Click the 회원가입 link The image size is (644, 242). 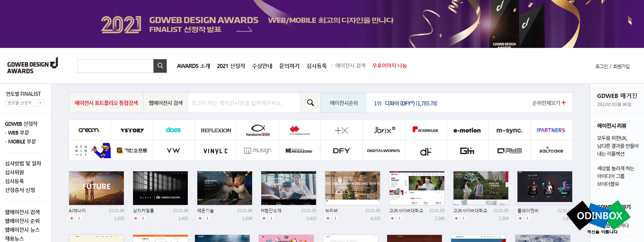coord(621,66)
